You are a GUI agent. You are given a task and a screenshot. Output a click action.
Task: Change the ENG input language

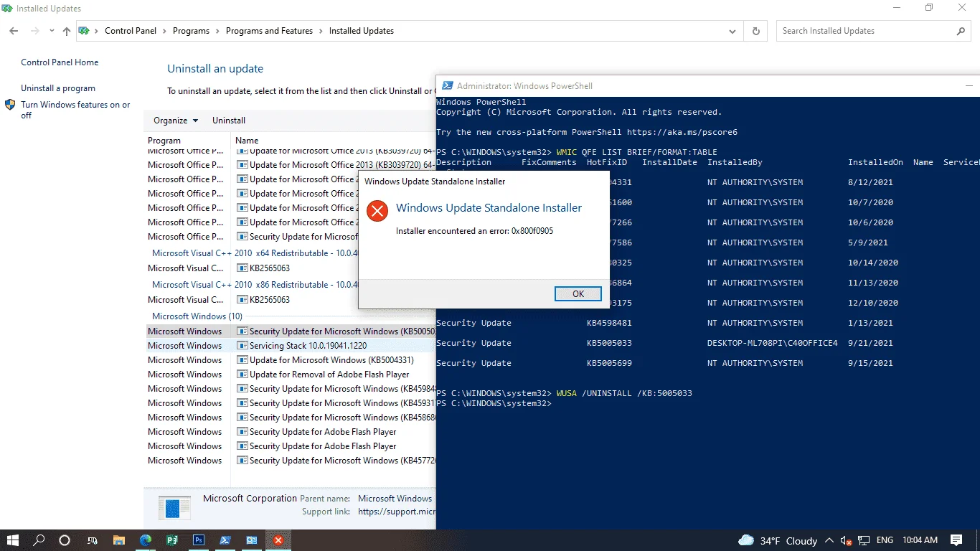coord(885,540)
